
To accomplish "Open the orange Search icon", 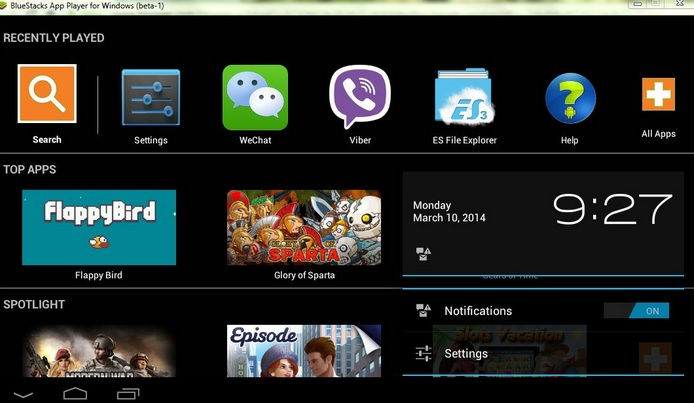I will click(x=47, y=93).
